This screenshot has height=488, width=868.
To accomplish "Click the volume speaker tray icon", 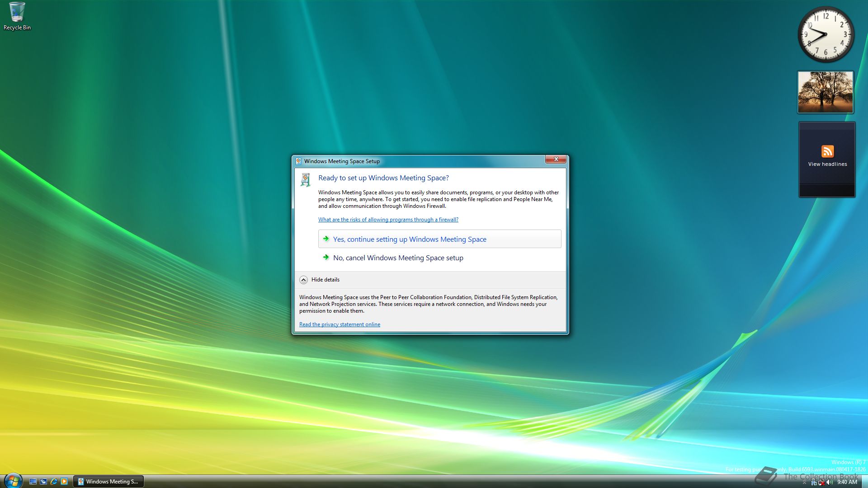I will pyautogui.click(x=830, y=482).
